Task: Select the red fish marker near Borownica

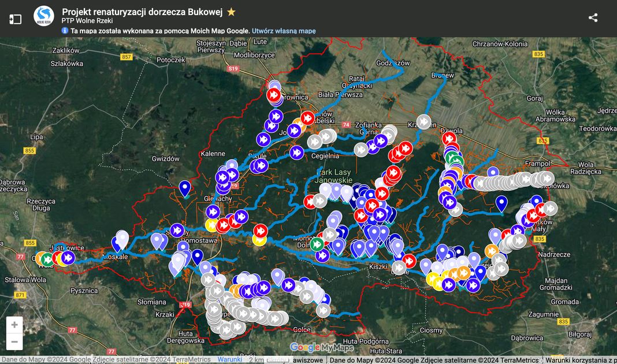Action: pyautogui.click(x=274, y=94)
